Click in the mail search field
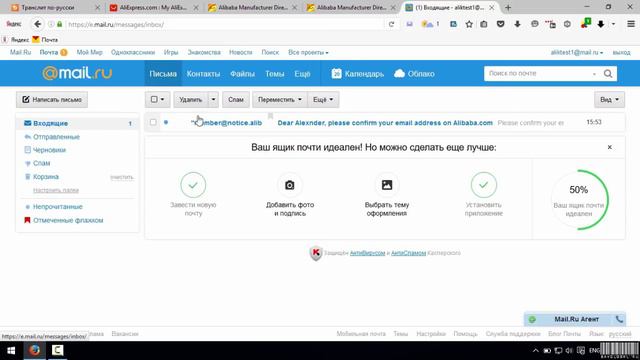Screen dimensions: 640x360 pos(538,73)
